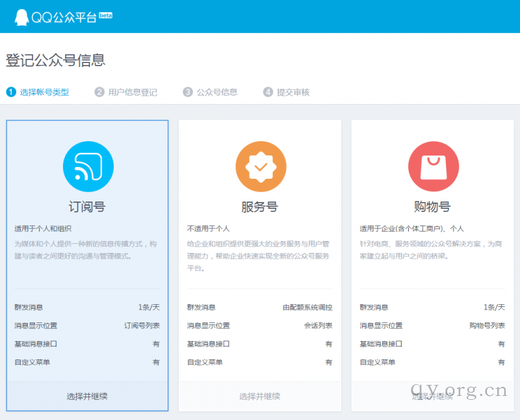
Task: Click the 购物号列表 value
Action: (487, 326)
